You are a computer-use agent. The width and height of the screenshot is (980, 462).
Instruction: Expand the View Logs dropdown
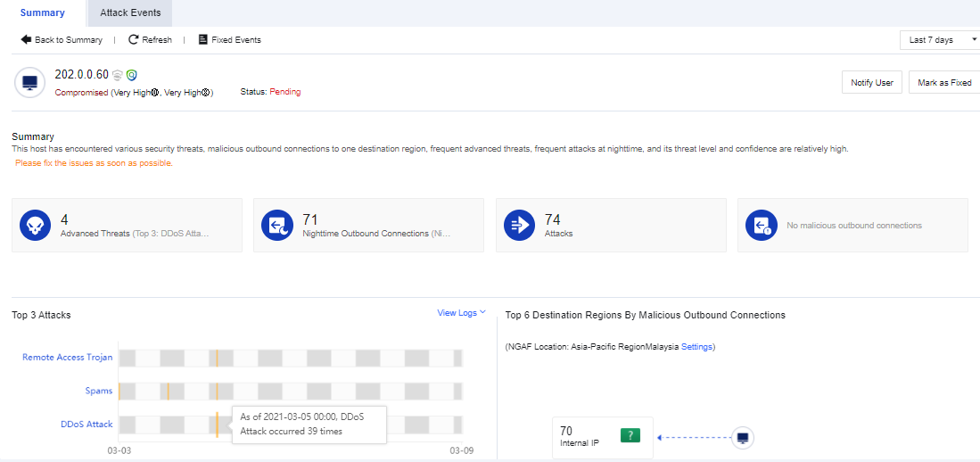click(461, 313)
